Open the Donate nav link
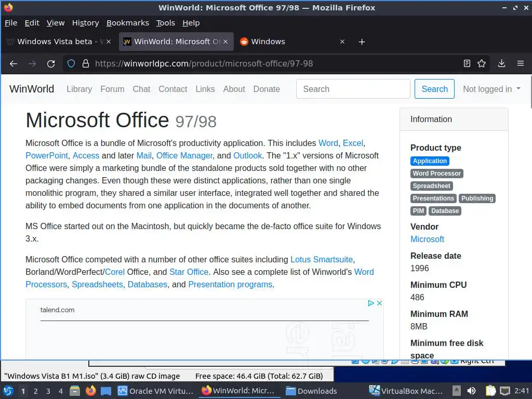The height and width of the screenshot is (399, 532). [267, 89]
